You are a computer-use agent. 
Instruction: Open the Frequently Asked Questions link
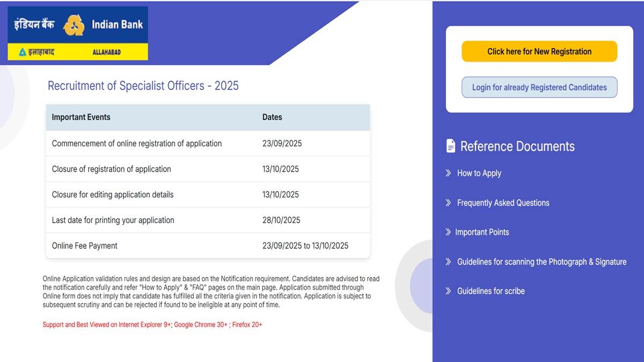(503, 203)
